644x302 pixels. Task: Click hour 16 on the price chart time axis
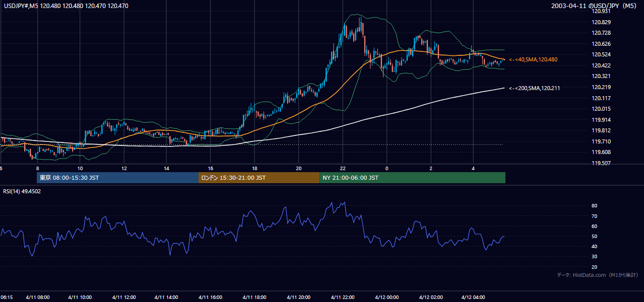click(211, 168)
